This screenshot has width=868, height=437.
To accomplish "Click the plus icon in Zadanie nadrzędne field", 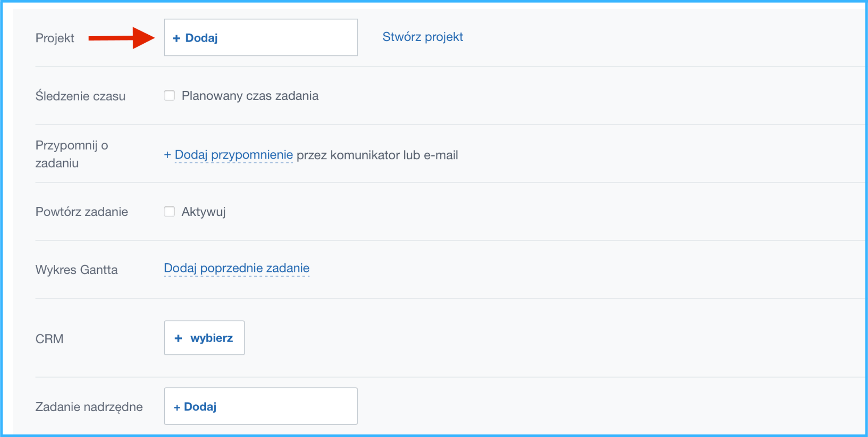I will tap(177, 407).
